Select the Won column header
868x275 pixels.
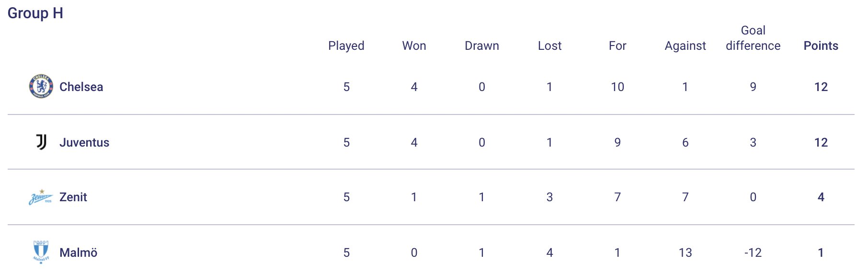(x=414, y=46)
